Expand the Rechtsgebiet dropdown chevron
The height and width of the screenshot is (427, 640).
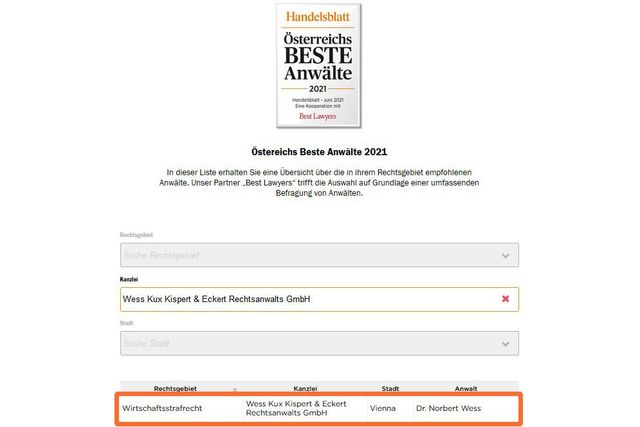pyautogui.click(x=505, y=256)
